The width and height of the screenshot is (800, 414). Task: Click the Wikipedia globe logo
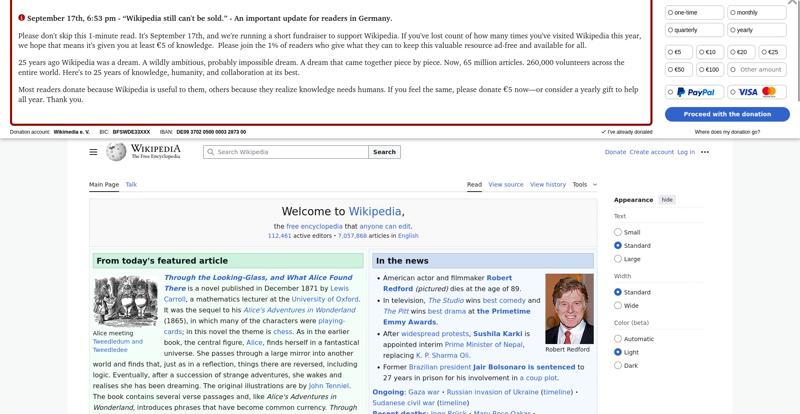pos(116,152)
